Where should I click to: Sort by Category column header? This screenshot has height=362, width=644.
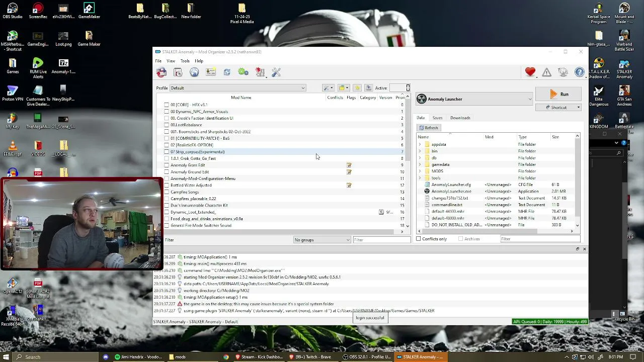(368, 98)
